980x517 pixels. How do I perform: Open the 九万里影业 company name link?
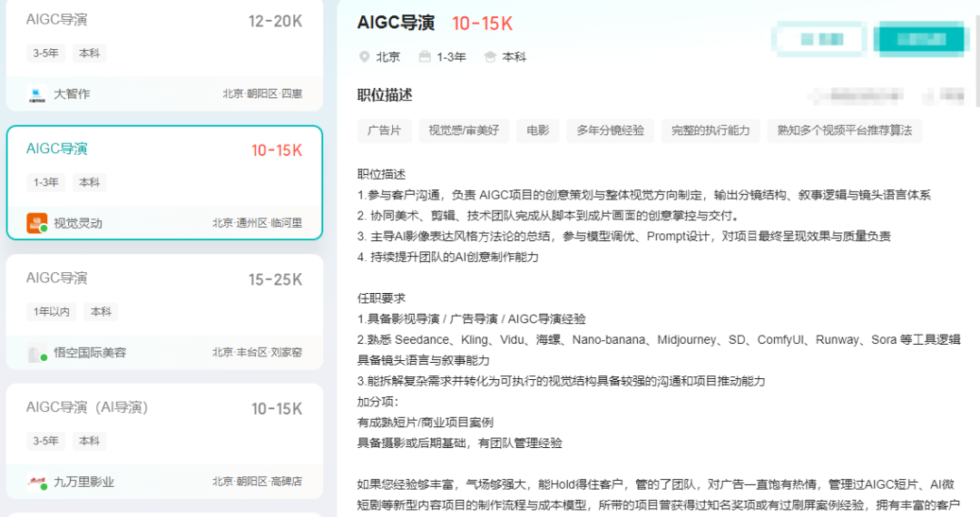pos(83,482)
